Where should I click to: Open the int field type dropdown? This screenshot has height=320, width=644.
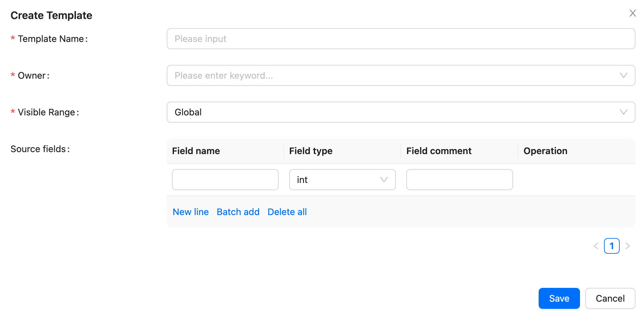tap(335, 180)
